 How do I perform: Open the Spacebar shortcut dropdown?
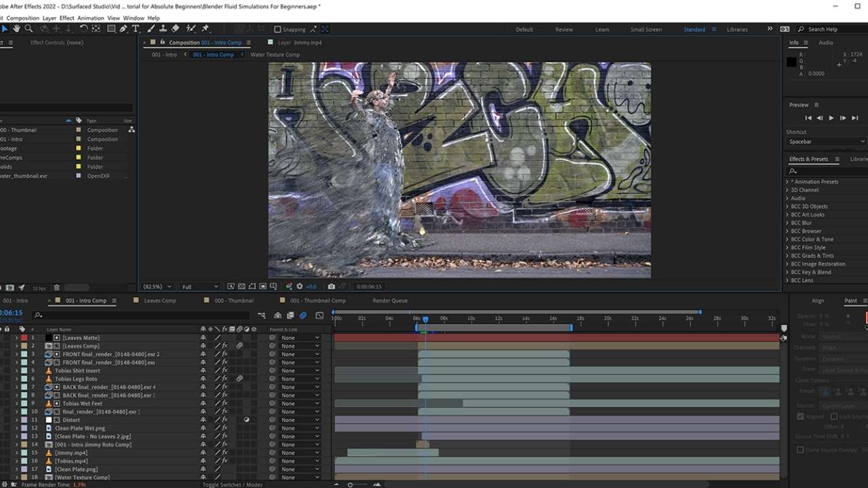click(x=826, y=142)
